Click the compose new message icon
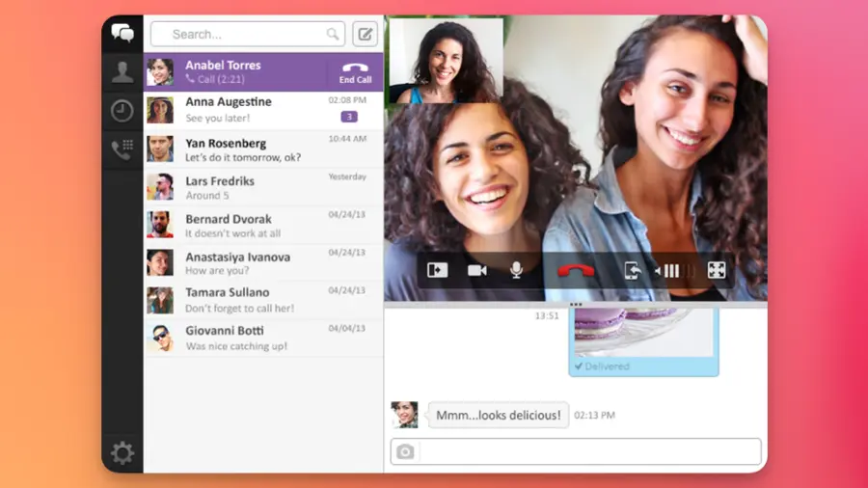The image size is (868, 488). (366, 35)
